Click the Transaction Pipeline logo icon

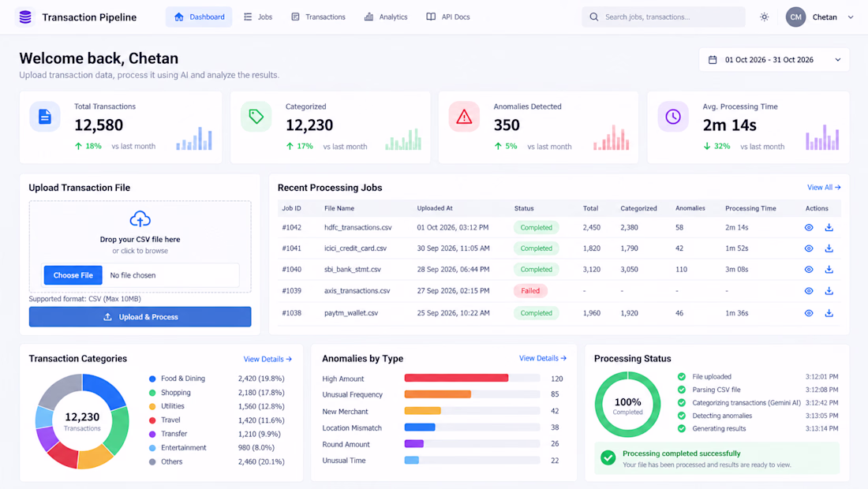25,17
